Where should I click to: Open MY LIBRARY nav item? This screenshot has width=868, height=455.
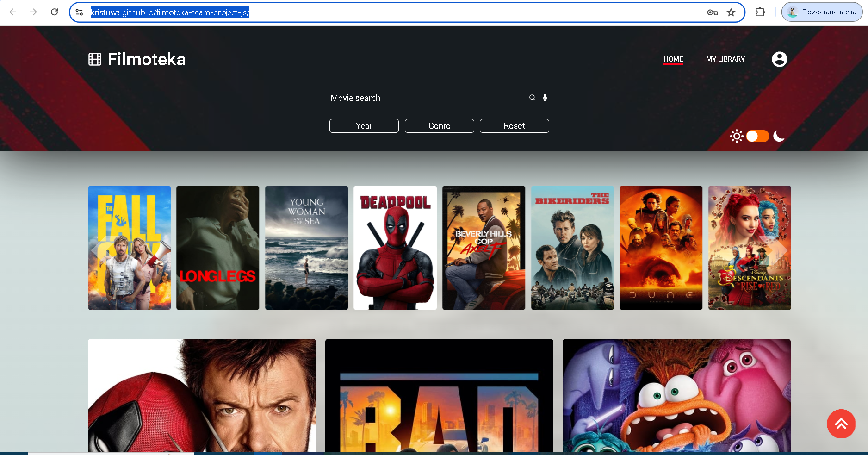725,59
